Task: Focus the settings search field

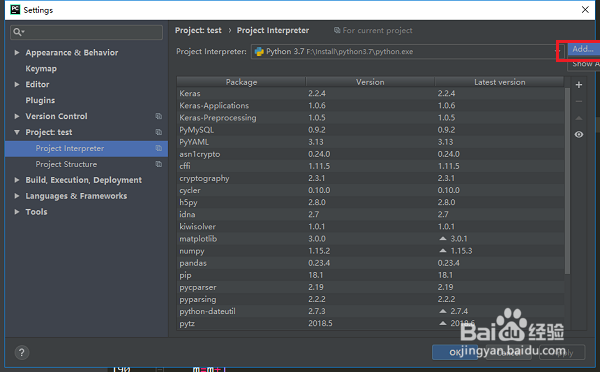Action: 86,32
